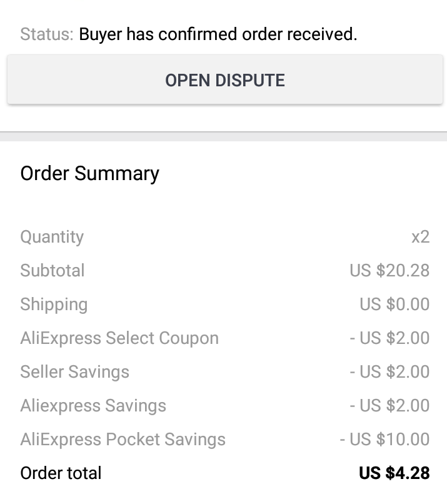Select the 'Buyer has confirmed order received' message
Viewport: 447px width, 504px height.
[218, 34]
